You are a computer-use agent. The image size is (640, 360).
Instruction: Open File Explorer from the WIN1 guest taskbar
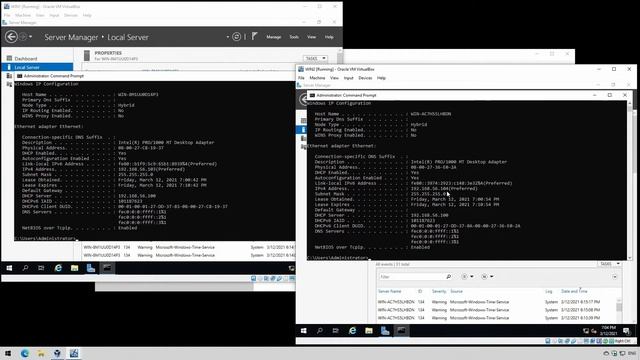(x=74, y=268)
